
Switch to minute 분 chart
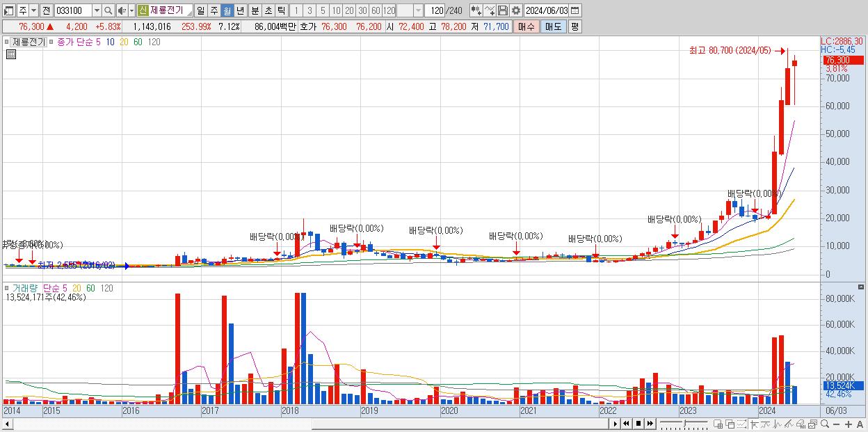click(x=255, y=10)
